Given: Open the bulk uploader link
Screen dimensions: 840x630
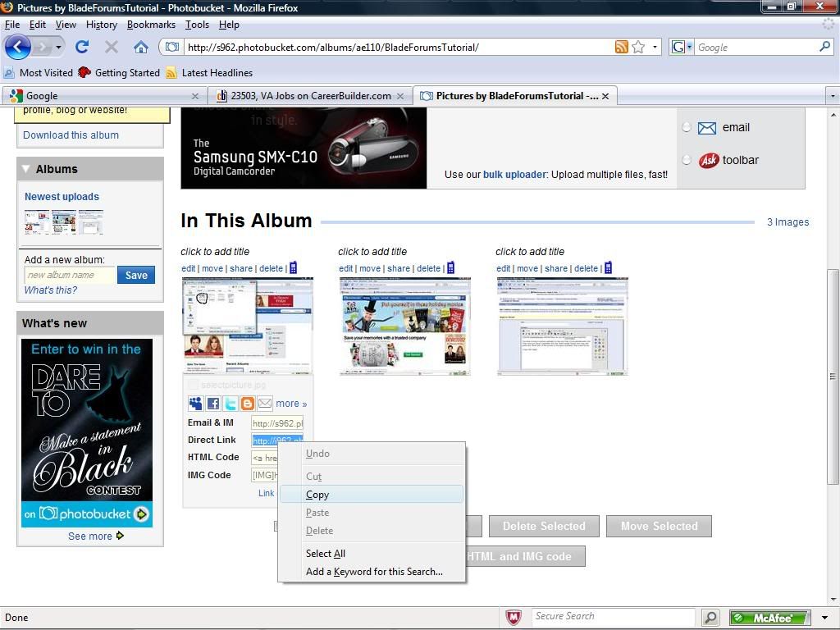Looking at the screenshot, I should coord(515,175).
